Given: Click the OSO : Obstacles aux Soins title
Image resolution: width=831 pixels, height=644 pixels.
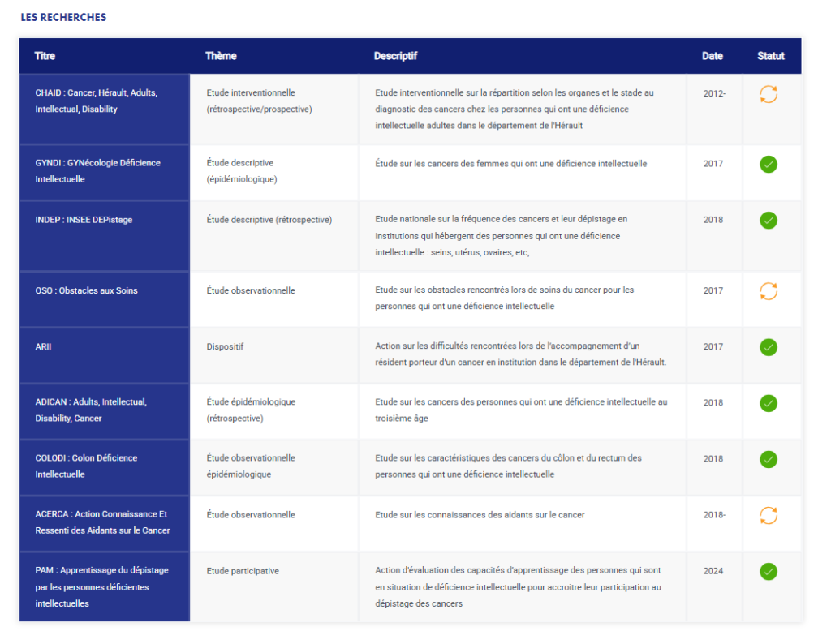Looking at the screenshot, I should point(86,290).
